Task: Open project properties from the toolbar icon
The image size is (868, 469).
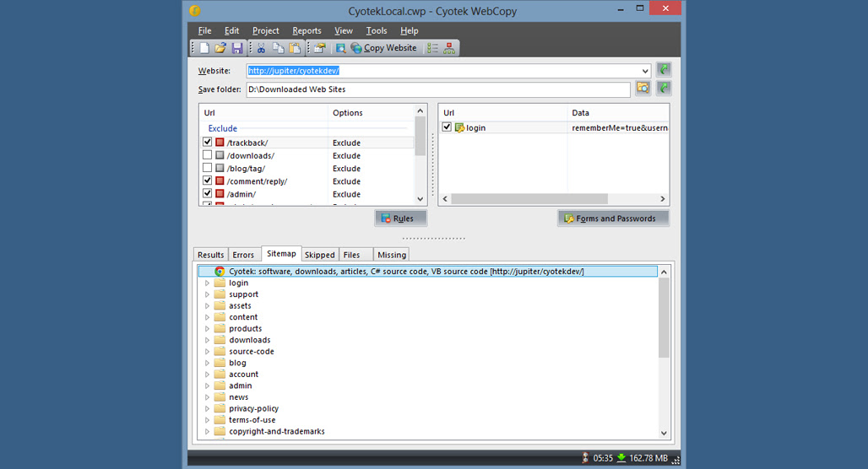Action: pos(319,48)
